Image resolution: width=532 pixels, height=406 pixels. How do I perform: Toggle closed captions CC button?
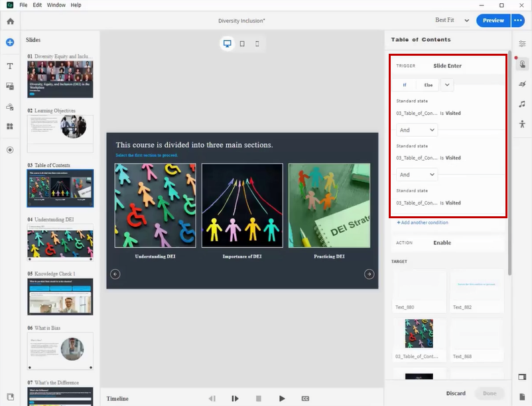305,398
